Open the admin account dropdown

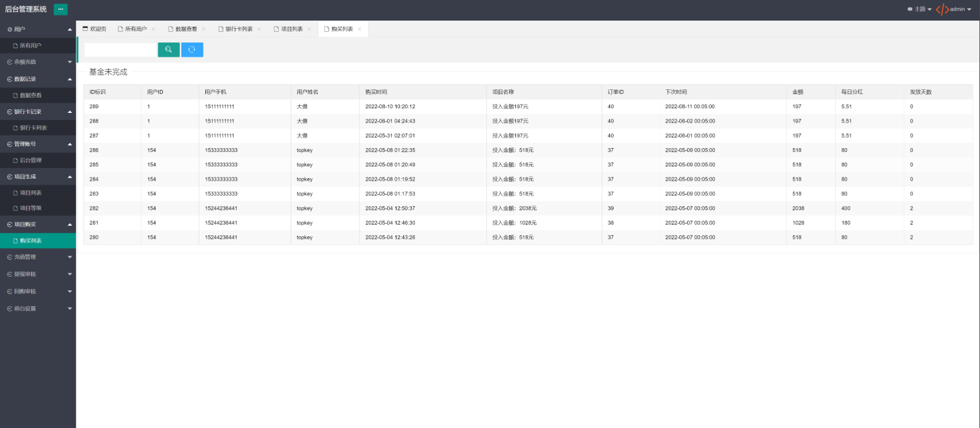960,9
